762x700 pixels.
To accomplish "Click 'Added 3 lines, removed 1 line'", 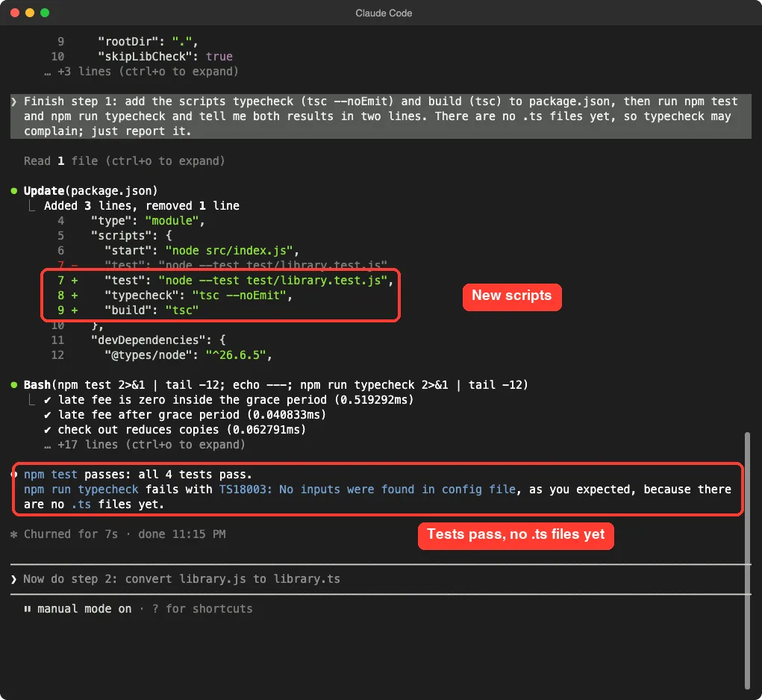I will tap(141, 205).
